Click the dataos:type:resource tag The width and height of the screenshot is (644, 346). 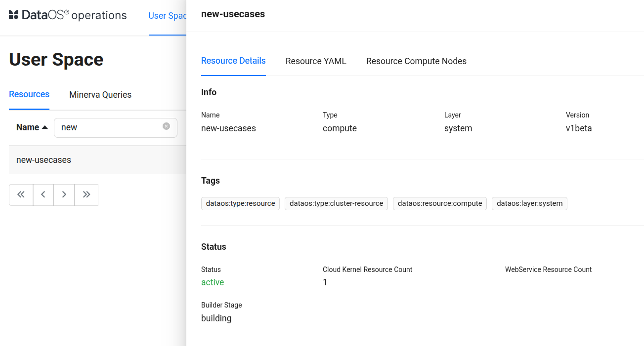(x=240, y=203)
